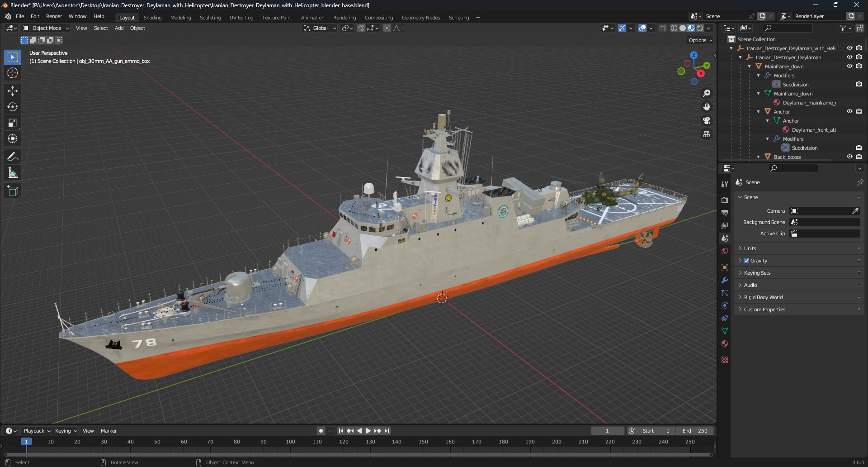
Task: Click the current frame number field
Action: click(608, 431)
